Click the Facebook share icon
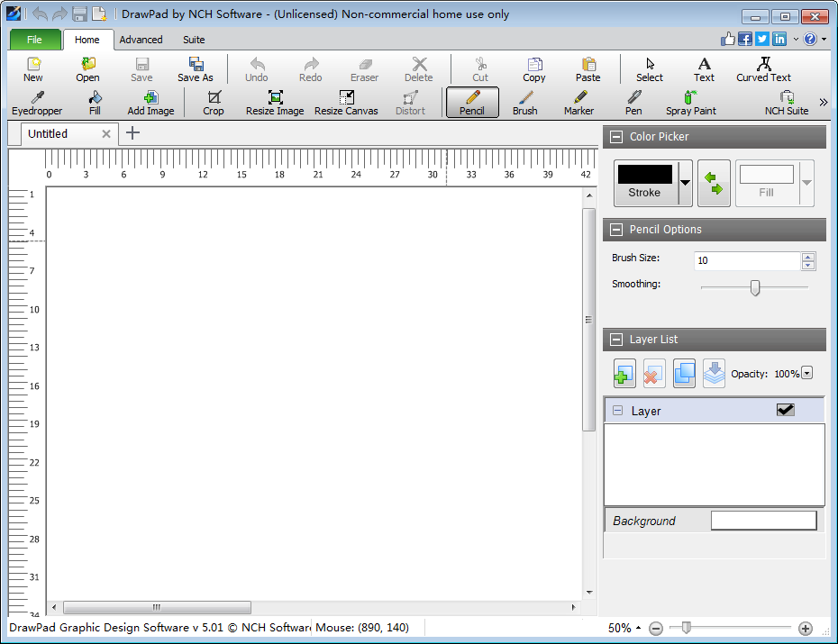 pos(745,39)
